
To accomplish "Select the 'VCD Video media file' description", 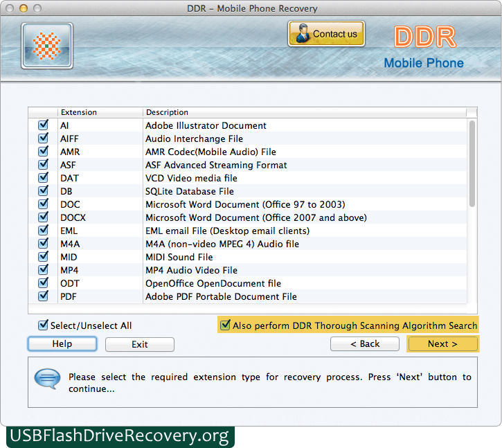I will [191, 178].
